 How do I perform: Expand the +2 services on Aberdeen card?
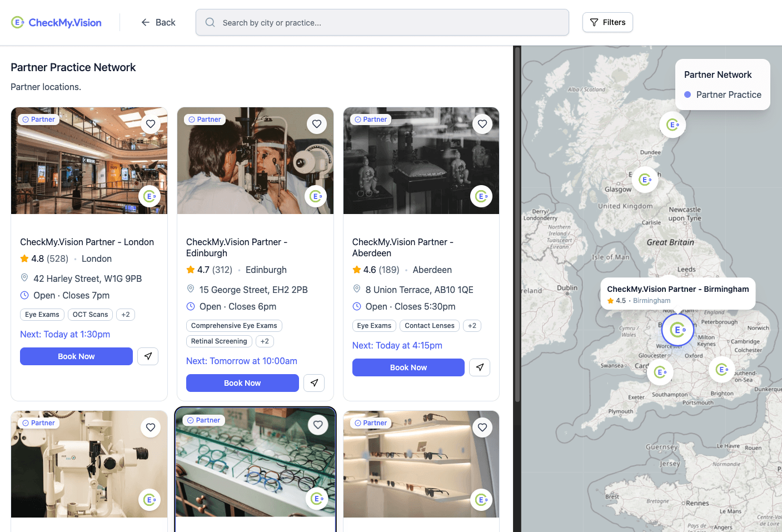472,326
